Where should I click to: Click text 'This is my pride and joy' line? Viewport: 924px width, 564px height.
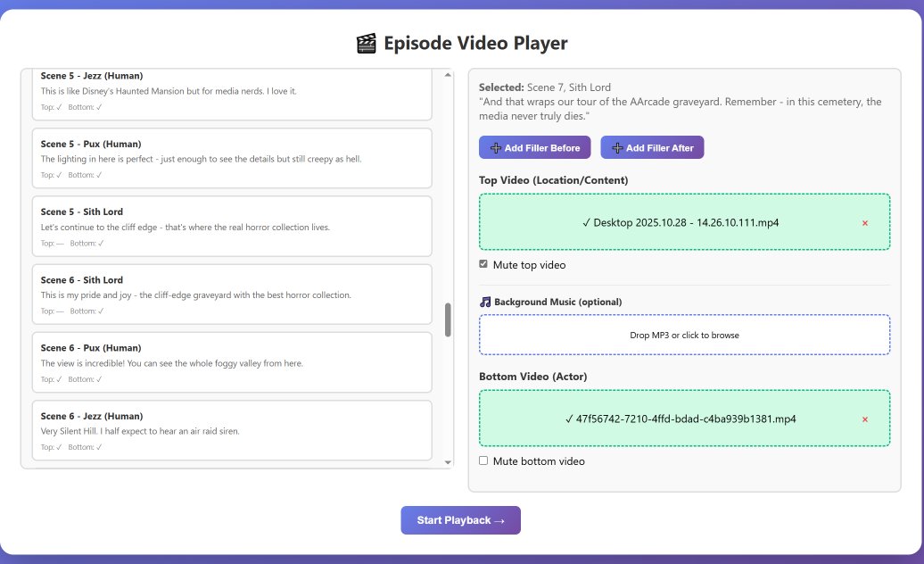pyautogui.click(x=195, y=295)
